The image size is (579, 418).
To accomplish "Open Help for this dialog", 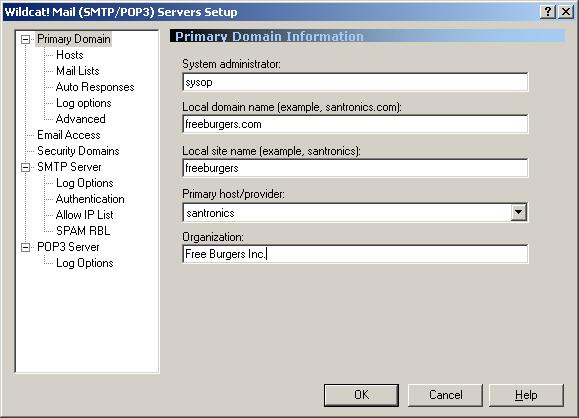I will [527, 395].
